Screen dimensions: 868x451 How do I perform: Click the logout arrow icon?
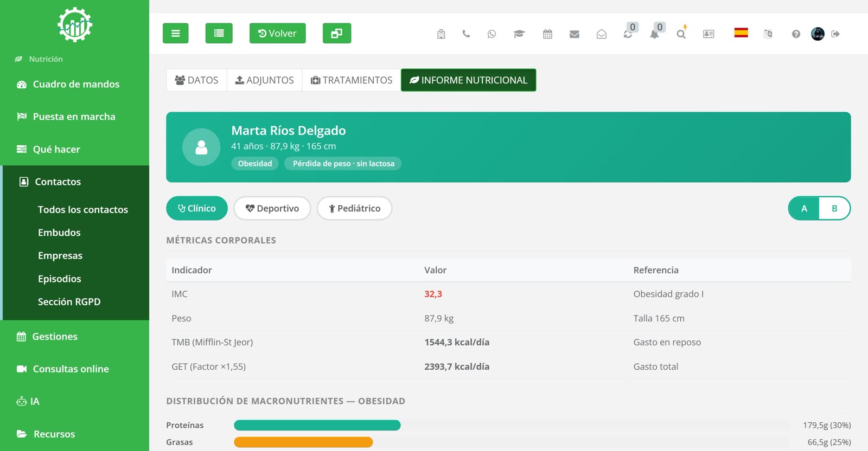pos(835,34)
